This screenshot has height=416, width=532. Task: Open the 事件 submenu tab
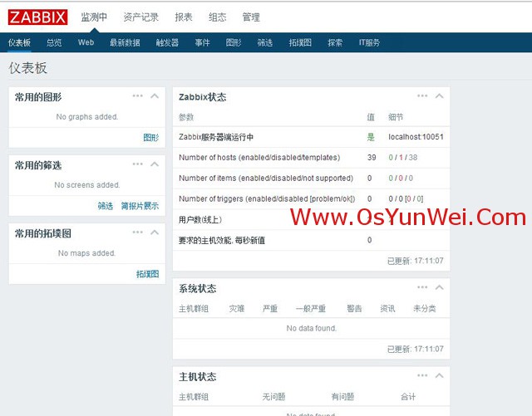click(x=202, y=42)
